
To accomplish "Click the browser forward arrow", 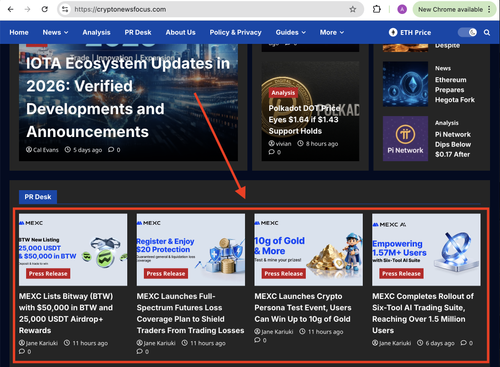I will [27, 9].
